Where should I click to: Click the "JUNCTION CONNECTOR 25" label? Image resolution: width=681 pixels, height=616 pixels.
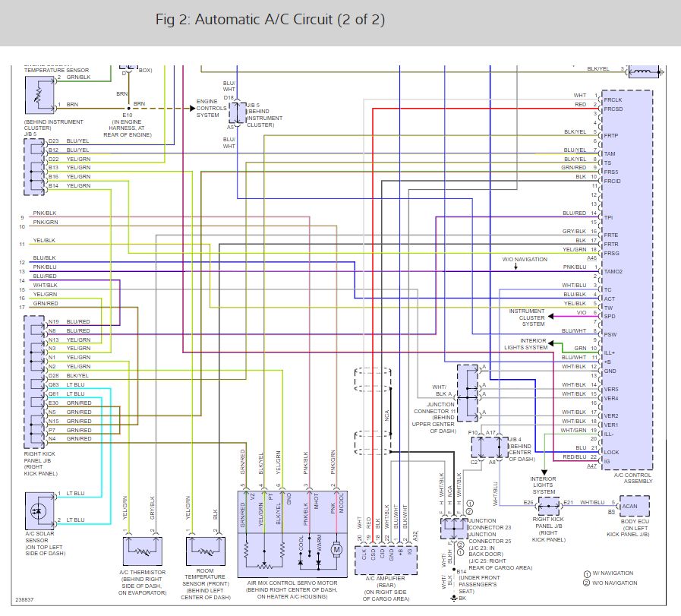(490, 538)
